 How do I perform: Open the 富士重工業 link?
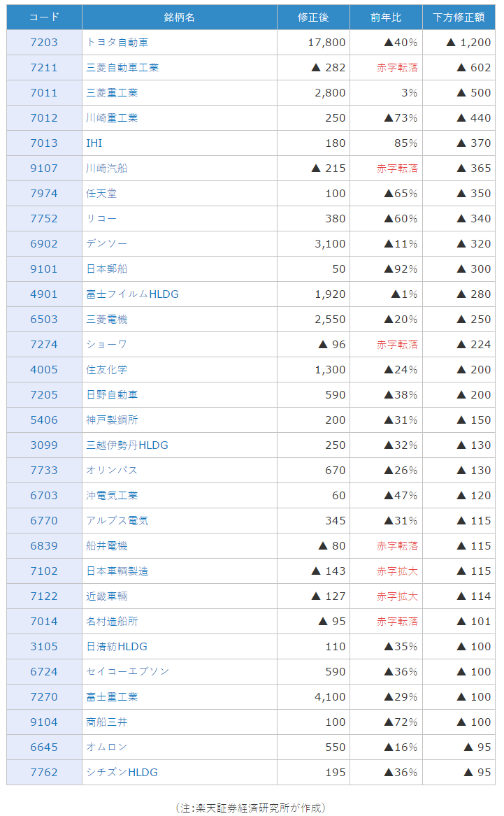click(112, 697)
